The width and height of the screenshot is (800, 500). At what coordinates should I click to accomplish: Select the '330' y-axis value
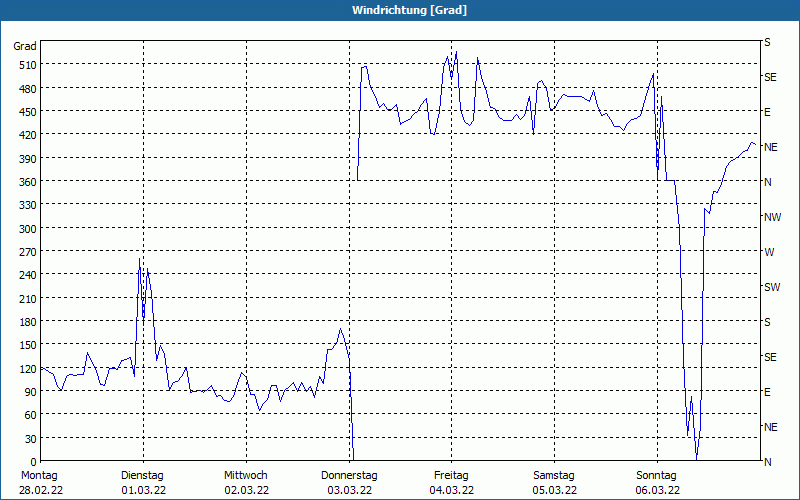click(x=28, y=205)
